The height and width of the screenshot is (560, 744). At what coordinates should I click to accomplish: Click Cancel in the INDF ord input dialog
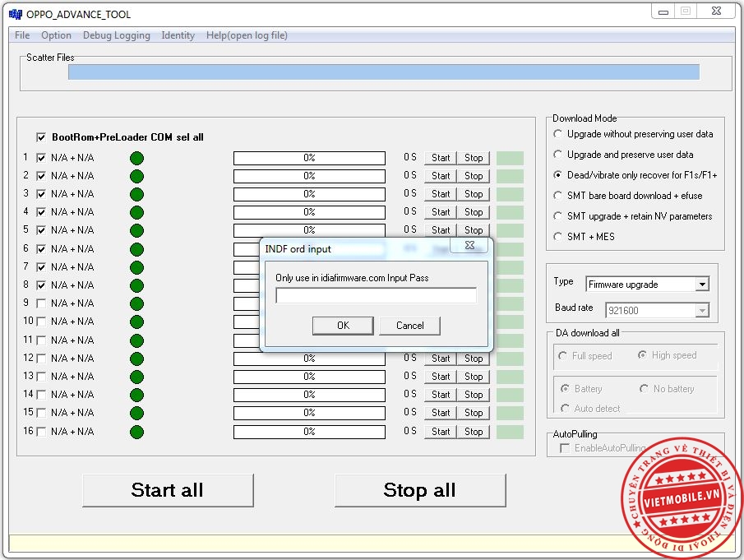[x=410, y=326]
